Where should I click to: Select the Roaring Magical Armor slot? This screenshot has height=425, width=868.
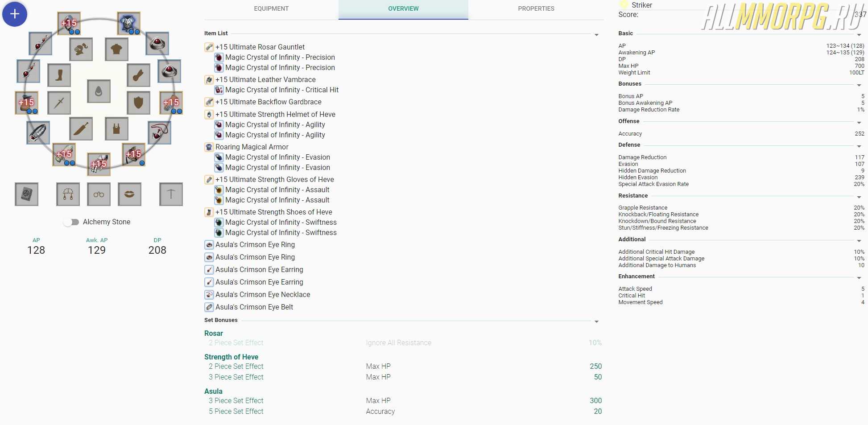[x=128, y=23]
